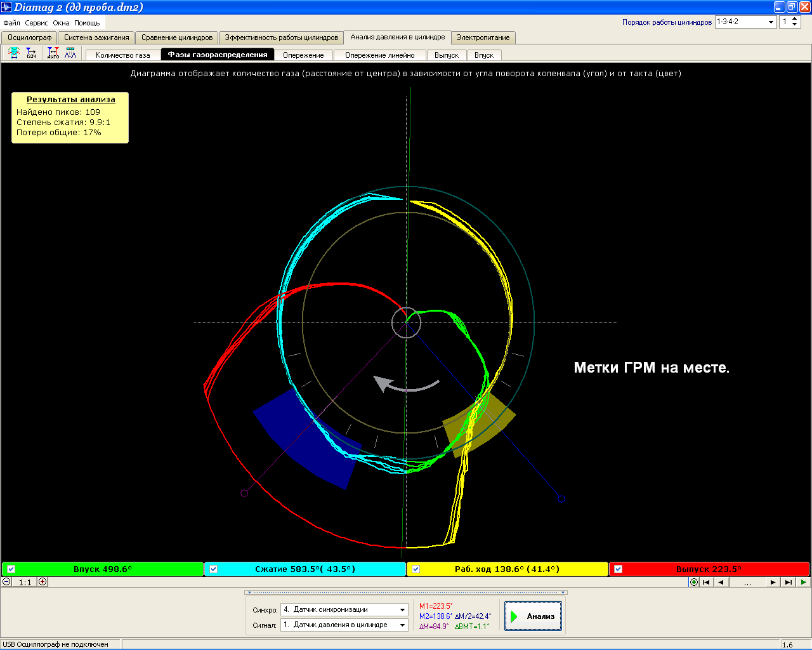Decrease the cylinder number spinner
Image resolution: width=812 pixels, height=650 pixels.
click(x=796, y=25)
